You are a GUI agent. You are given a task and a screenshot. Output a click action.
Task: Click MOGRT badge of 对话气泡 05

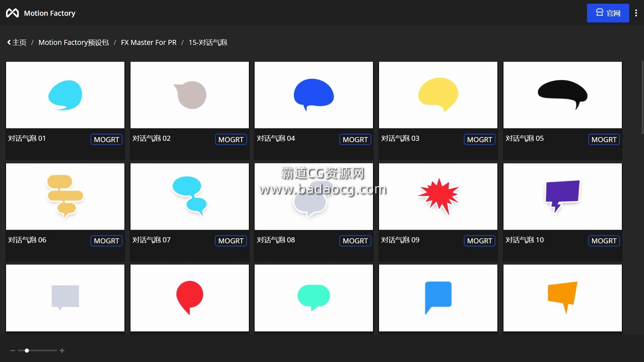click(x=604, y=139)
